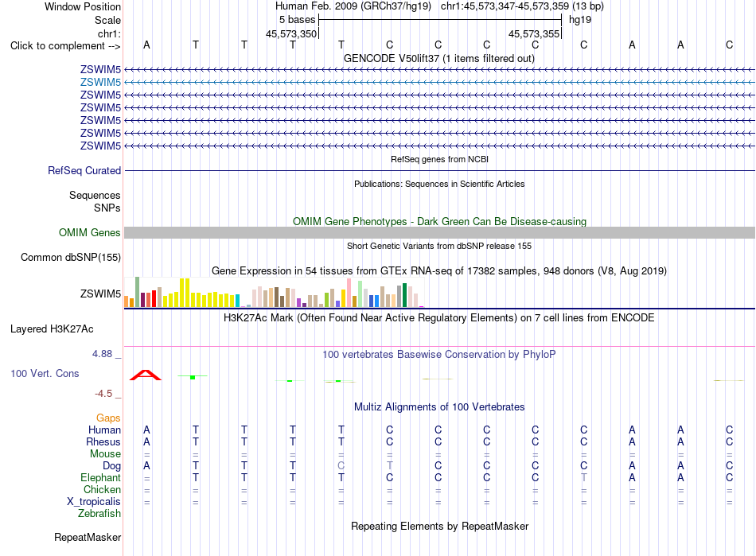Click the 'SNPs' track label
Viewport: 756px width, 556px height.
coord(107,208)
